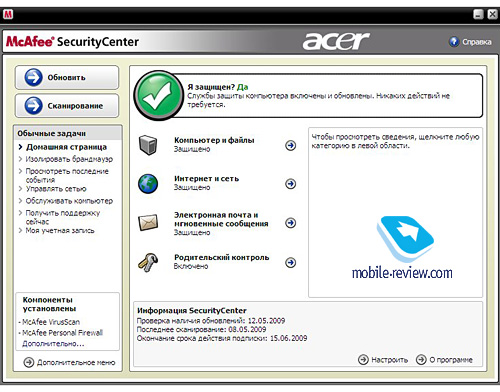Expand Родительский контроль with its arrow
The height and width of the screenshot is (392, 500).
pos(291,263)
